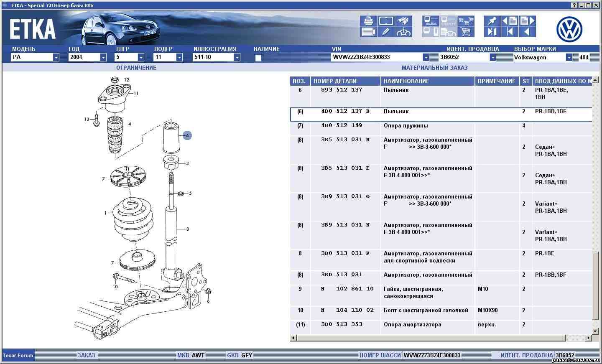Open the ГОД dropdown showing 2004
Viewport: 602px width, 364px height.
click(103, 58)
